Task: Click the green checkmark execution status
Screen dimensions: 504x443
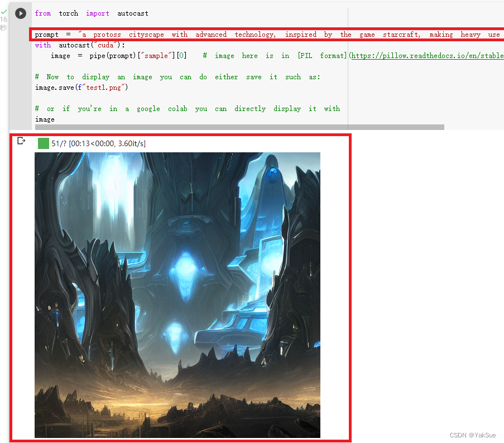Action: tap(4, 12)
